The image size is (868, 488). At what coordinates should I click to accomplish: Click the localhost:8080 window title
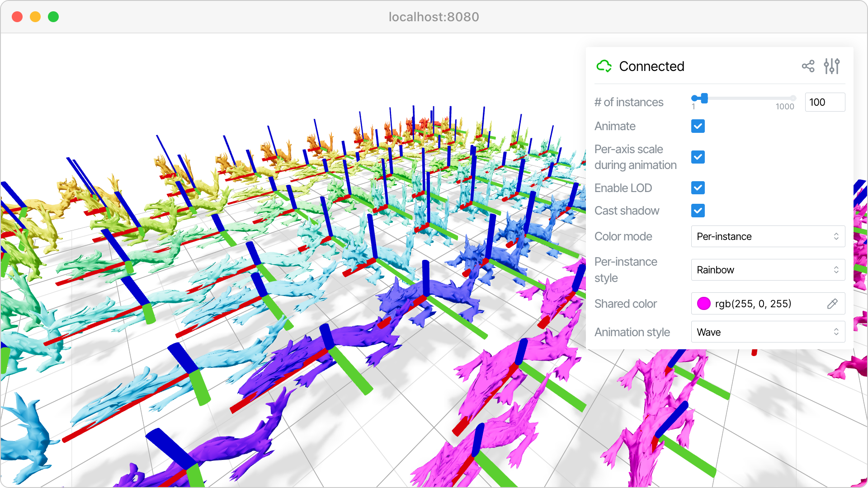pos(434,17)
